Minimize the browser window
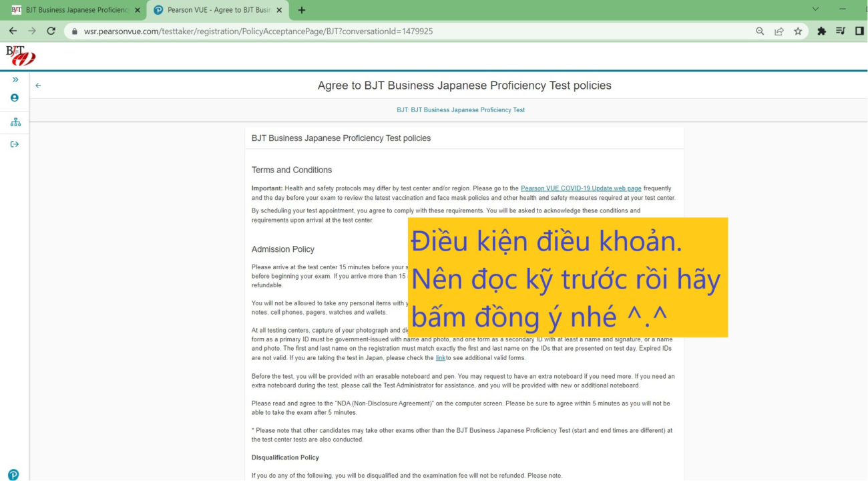 (x=843, y=9)
